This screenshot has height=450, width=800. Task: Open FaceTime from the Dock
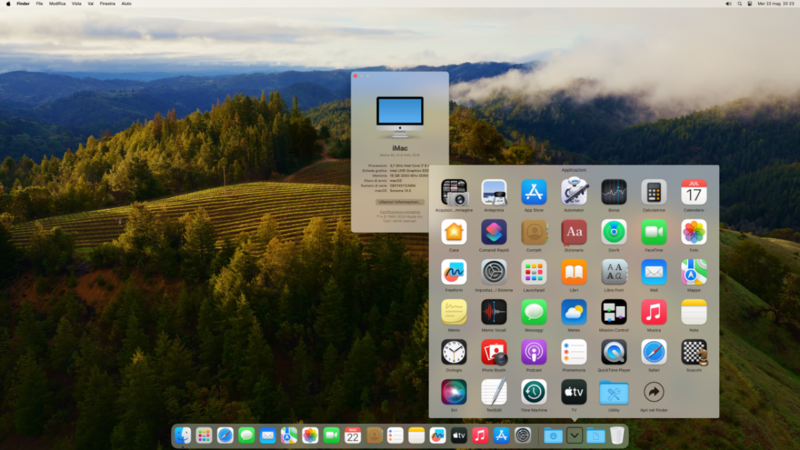coord(331,435)
